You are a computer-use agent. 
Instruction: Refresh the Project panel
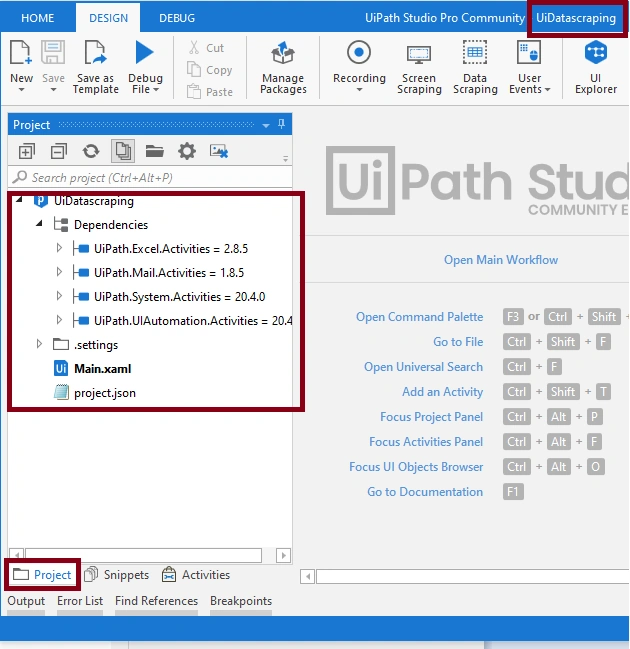91,151
